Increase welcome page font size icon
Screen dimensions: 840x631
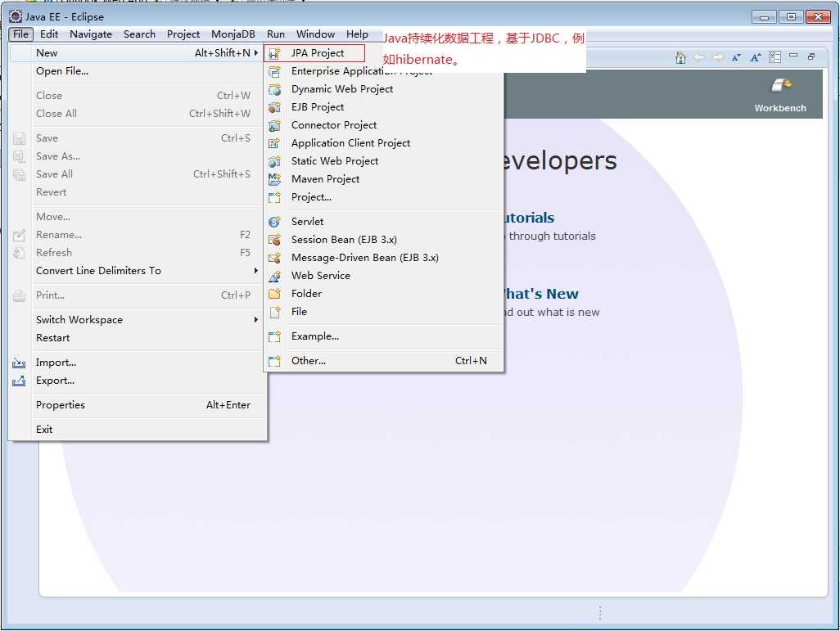tap(756, 57)
